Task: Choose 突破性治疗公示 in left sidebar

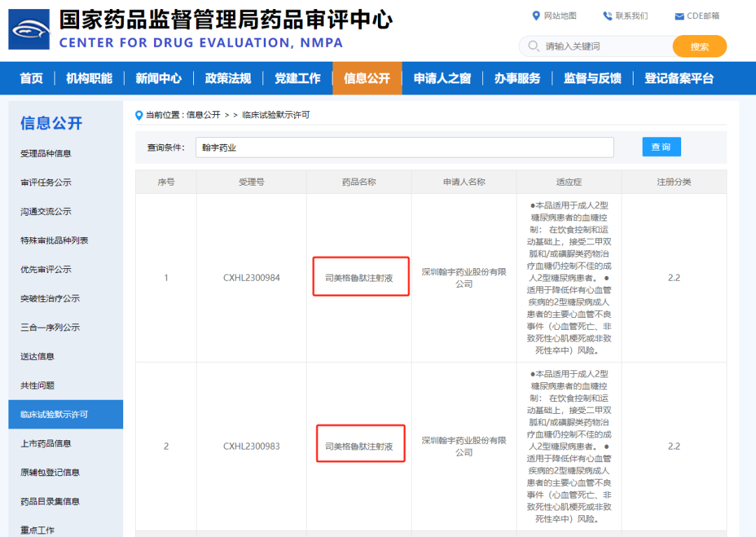Action: [50, 298]
